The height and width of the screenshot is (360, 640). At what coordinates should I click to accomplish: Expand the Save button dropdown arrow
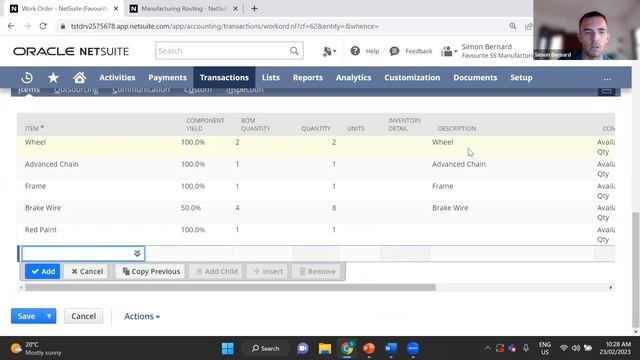pos(49,316)
